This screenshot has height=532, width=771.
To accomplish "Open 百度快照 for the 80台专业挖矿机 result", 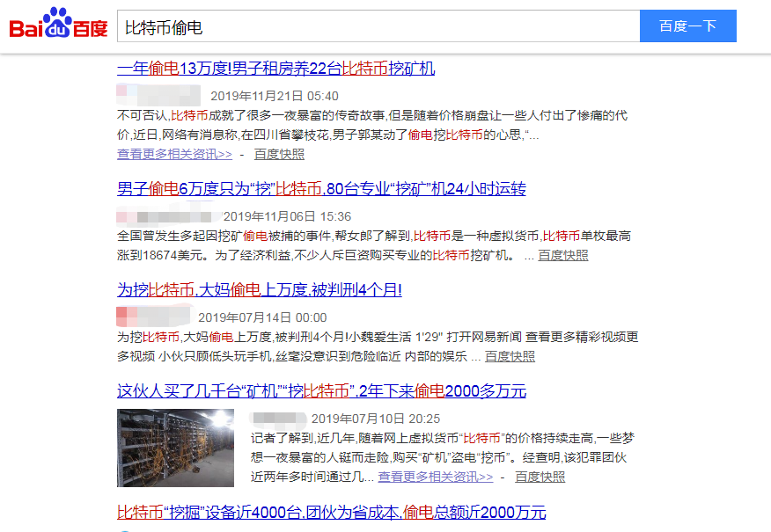I will (563, 256).
